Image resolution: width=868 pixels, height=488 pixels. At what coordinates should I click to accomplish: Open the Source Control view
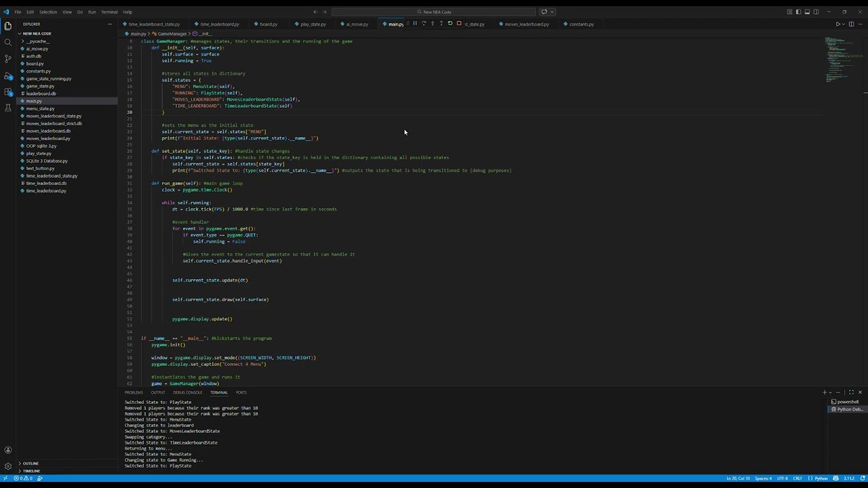pyautogui.click(x=8, y=59)
